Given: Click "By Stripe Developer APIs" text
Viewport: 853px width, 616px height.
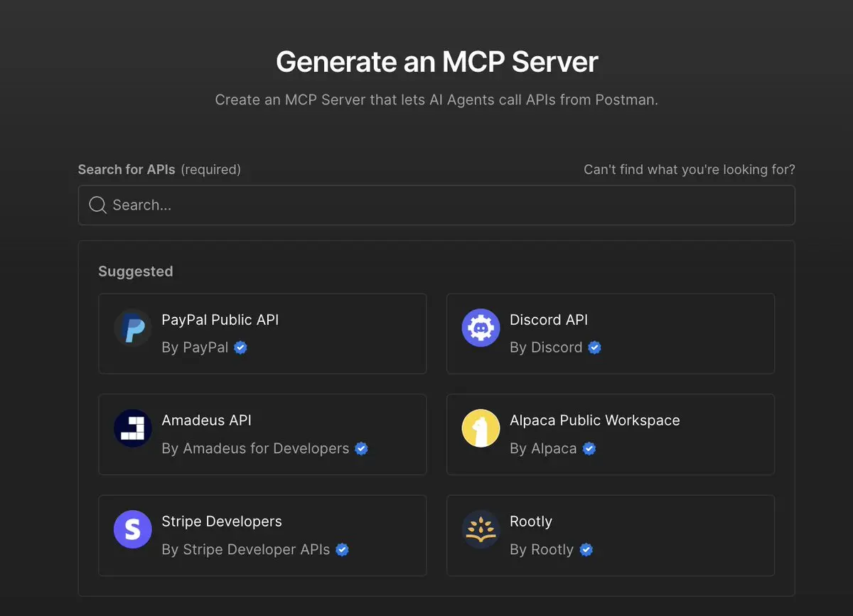Looking at the screenshot, I should 246,549.
